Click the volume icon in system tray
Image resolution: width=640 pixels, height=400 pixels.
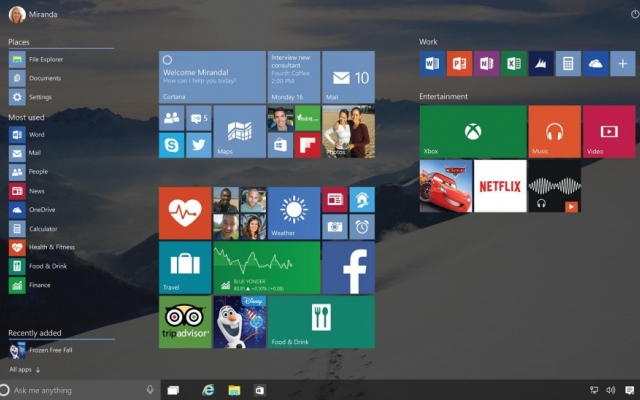(x=611, y=390)
